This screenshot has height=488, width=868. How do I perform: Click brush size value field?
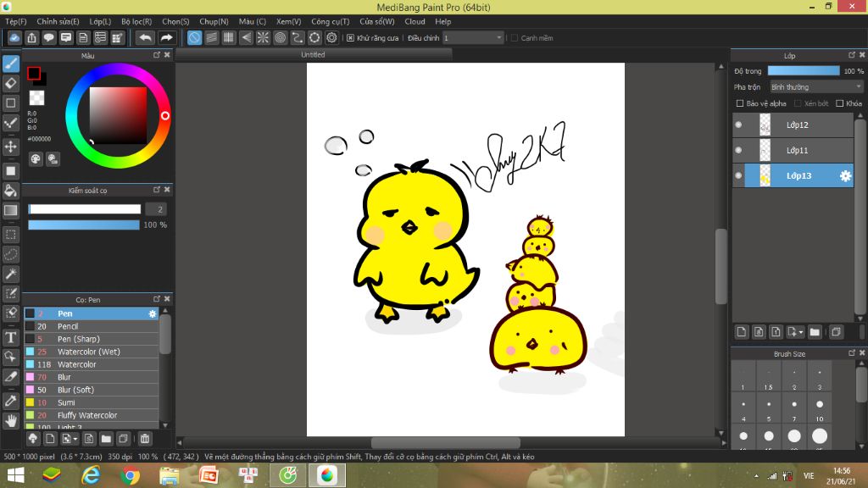click(x=156, y=209)
